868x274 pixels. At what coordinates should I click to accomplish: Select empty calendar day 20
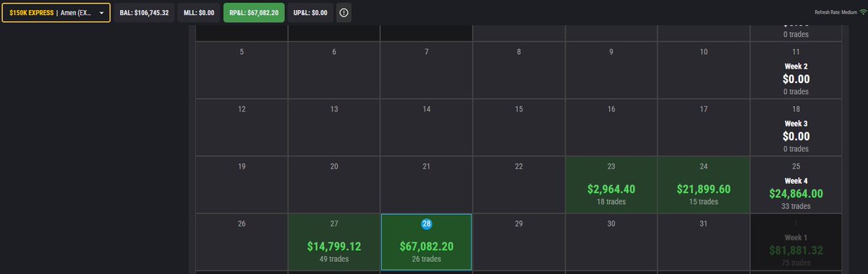click(334, 184)
